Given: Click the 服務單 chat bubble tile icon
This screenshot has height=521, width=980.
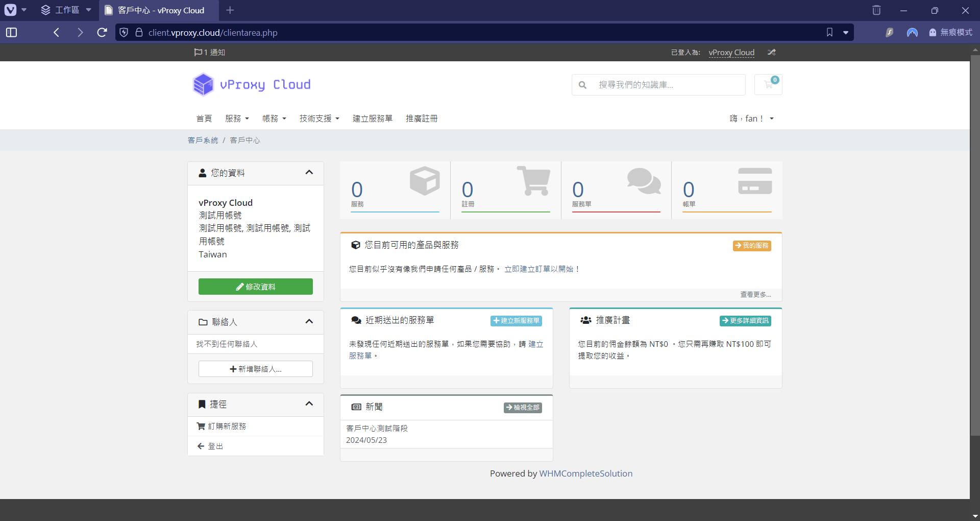Looking at the screenshot, I should (644, 181).
